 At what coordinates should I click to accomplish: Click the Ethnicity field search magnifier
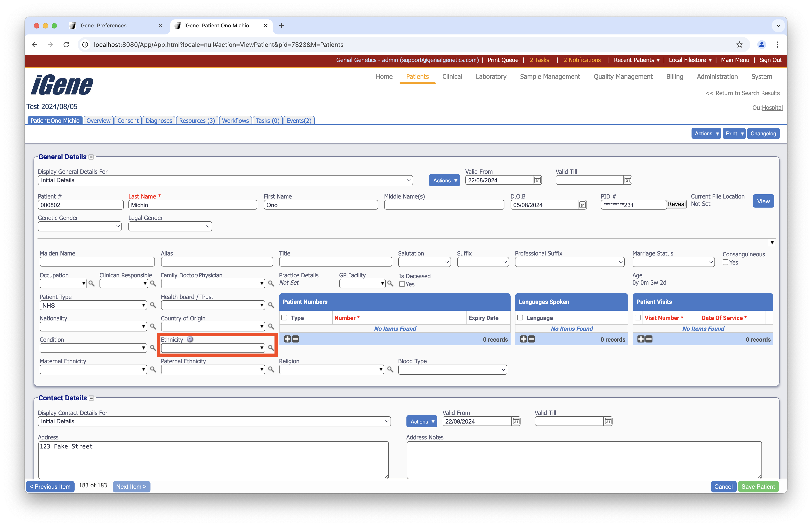271,348
